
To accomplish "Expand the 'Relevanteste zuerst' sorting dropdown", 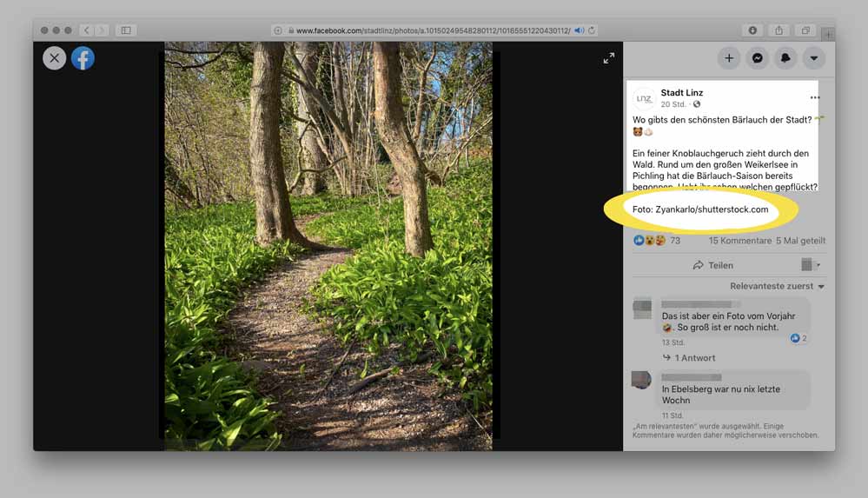I will [777, 286].
